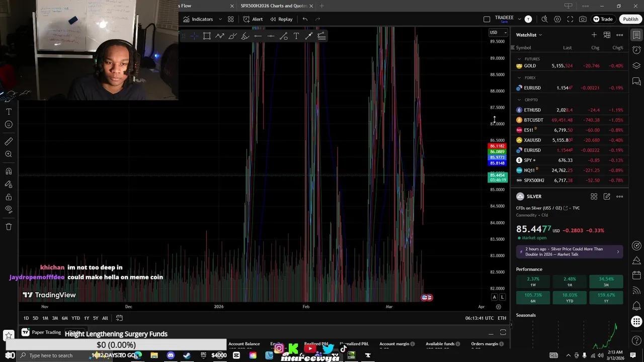The width and height of the screenshot is (644, 362).
Task: Select the highlighter brush tool
Action: (245, 36)
